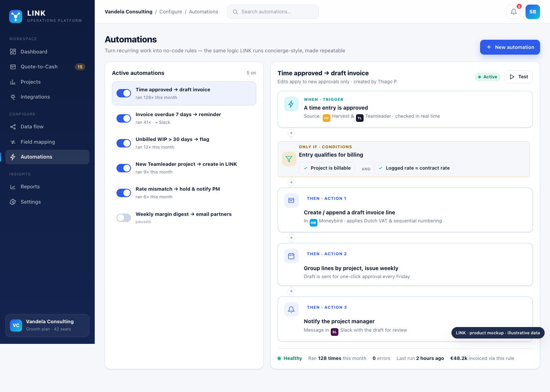
Task: Click the Teamleader TL source badge
Action: [x=360, y=118]
